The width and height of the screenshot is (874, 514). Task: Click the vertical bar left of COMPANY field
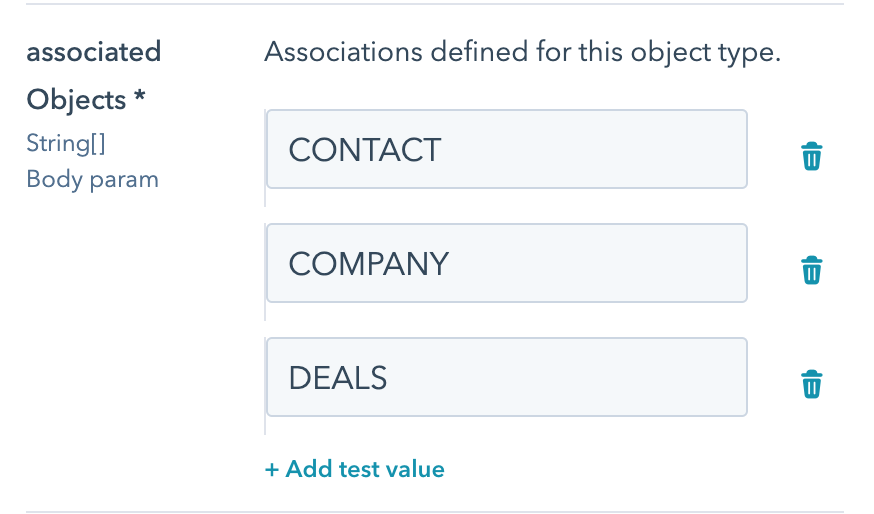point(265,273)
